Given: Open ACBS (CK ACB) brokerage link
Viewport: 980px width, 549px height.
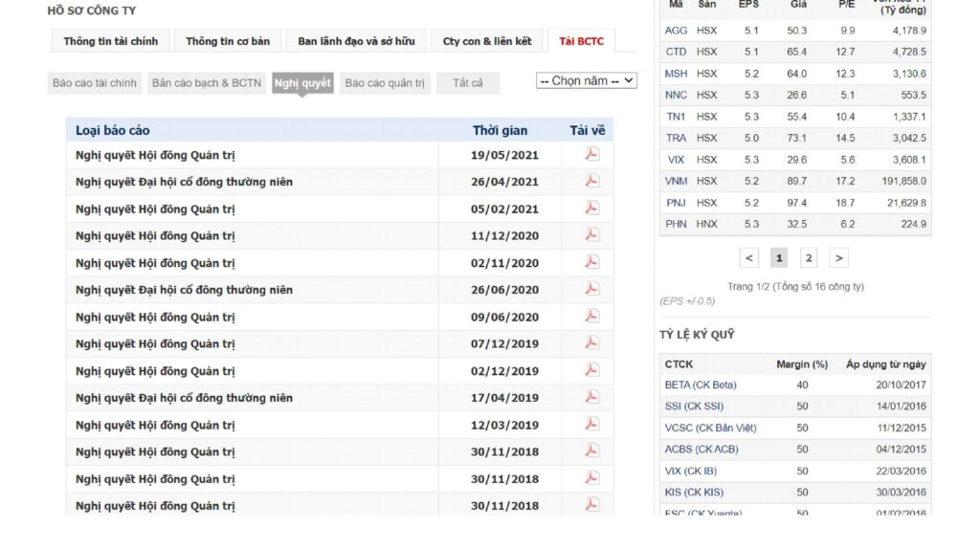Looking at the screenshot, I should pyautogui.click(x=702, y=450).
